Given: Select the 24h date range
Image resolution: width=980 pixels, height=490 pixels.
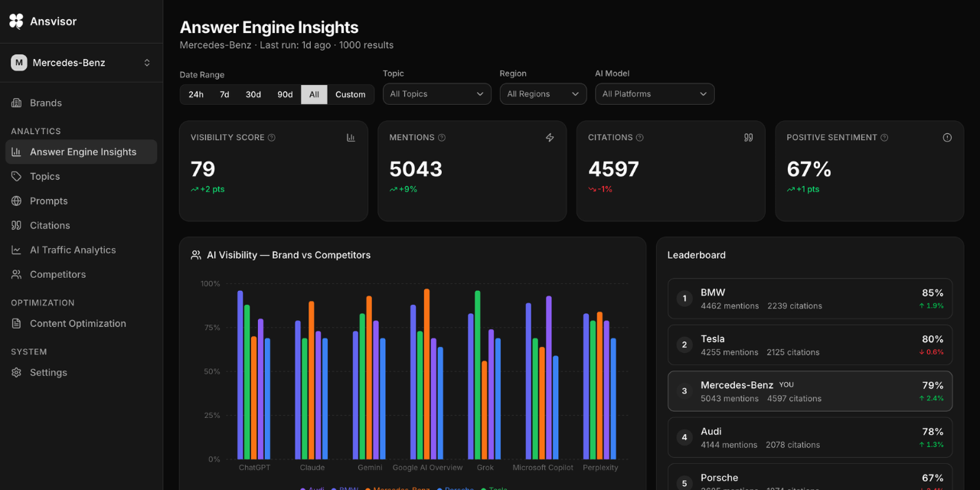Looking at the screenshot, I should coord(196,94).
